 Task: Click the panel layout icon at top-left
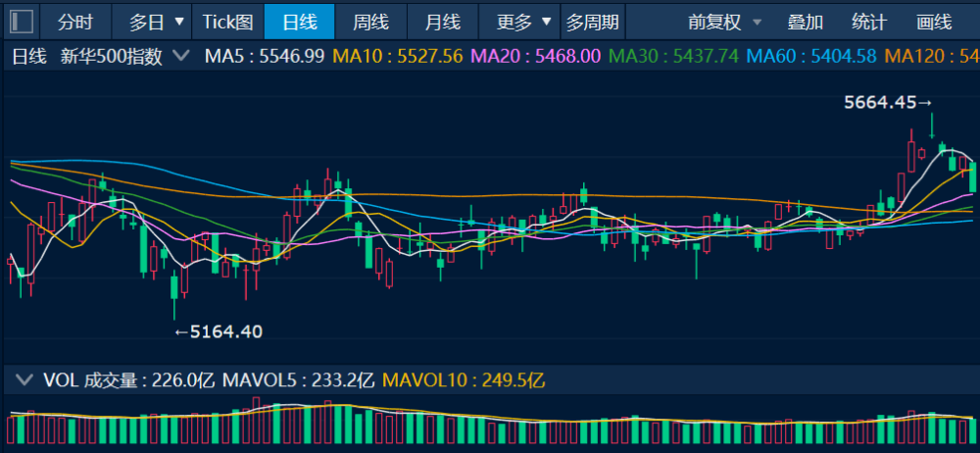[21, 21]
